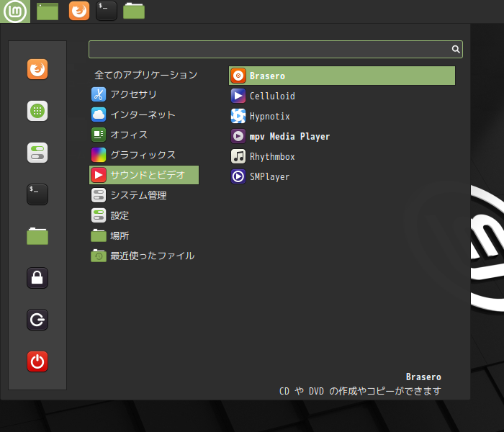Click the Celluloid play icon
Image resolution: width=504 pixels, height=432 pixels.
click(238, 96)
